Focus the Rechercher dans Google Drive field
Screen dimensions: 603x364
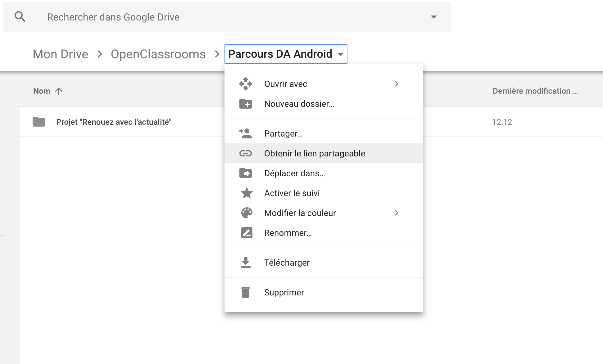(x=227, y=17)
